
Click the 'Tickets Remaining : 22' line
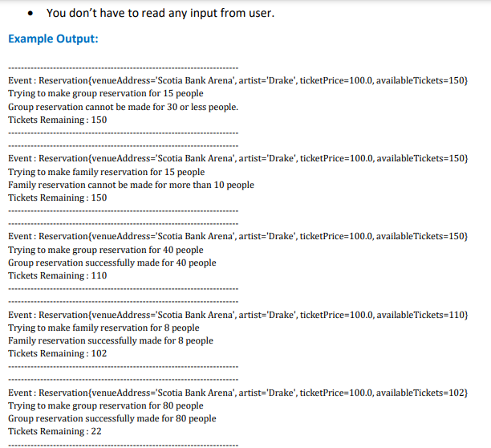click(x=55, y=431)
